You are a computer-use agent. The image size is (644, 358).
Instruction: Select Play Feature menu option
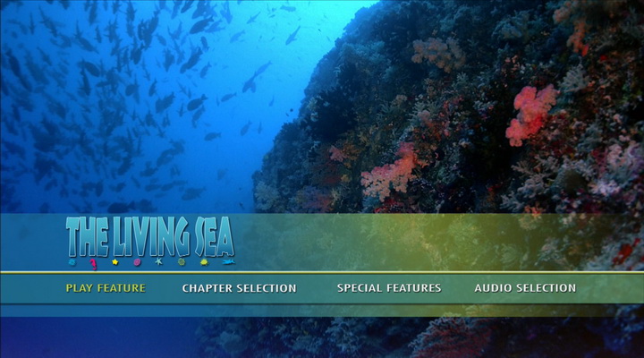(x=106, y=288)
